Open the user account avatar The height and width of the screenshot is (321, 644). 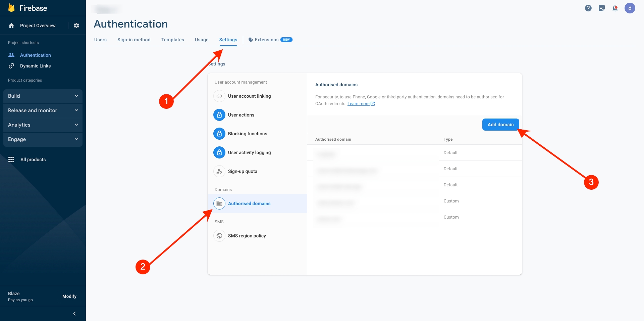tap(630, 8)
